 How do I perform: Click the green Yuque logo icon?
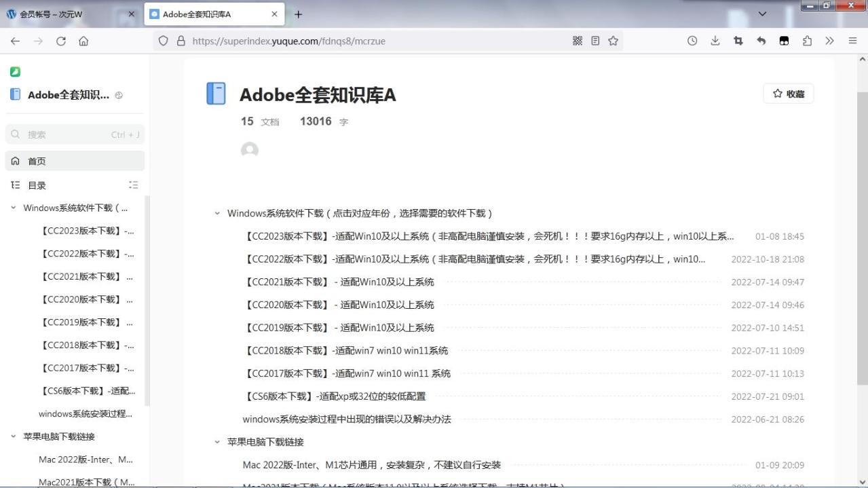coord(15,71)
